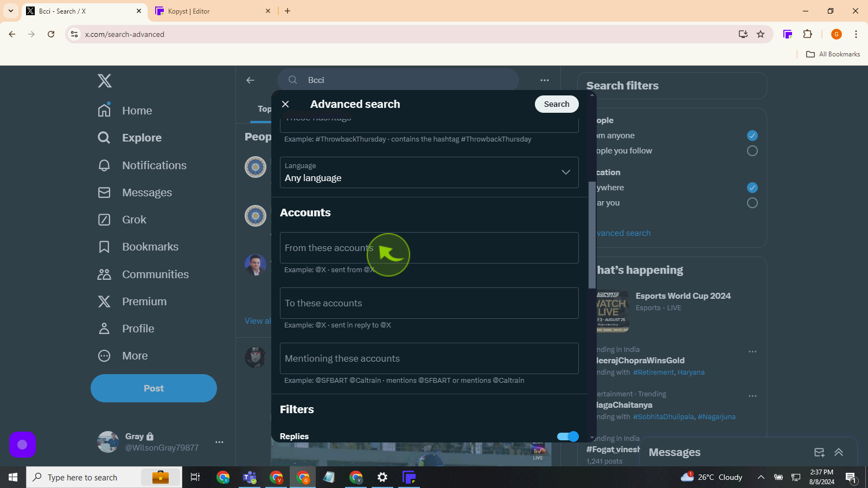The image size is (868, 488).
Task: Open options for NeerajChopraWinsGold trend
Action: (x=752, y=351)
